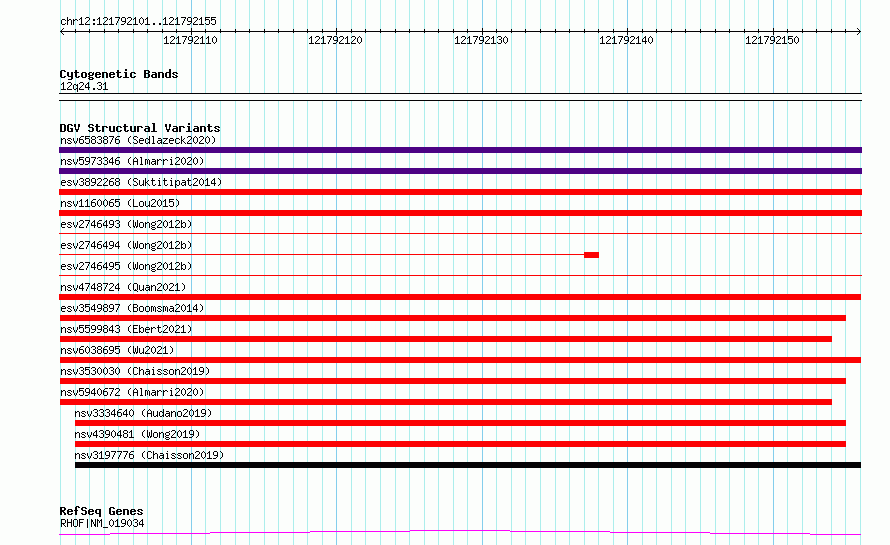Open the DGV Structural Variants track title

pos(140,128)
